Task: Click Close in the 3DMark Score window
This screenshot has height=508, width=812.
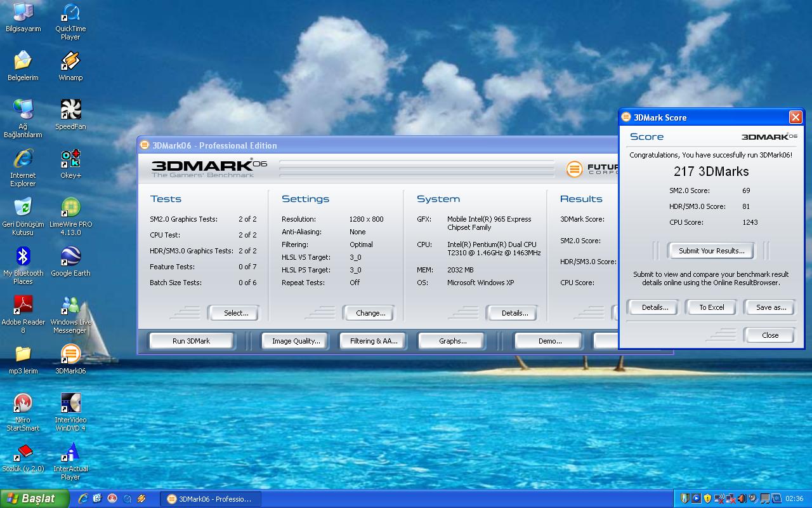Action: (x=769, y=335)
